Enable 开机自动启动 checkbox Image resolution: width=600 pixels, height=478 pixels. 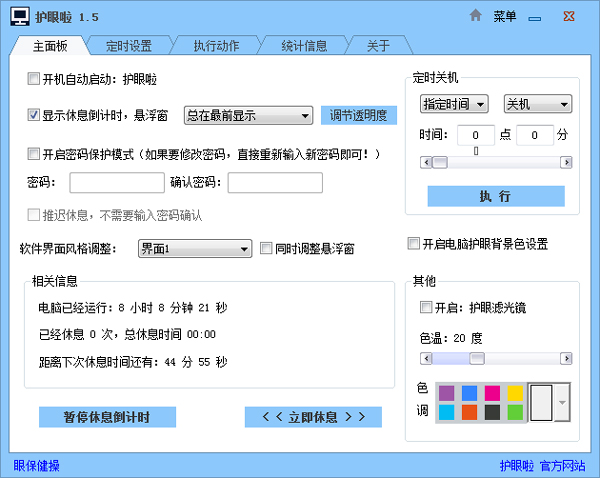33,79
